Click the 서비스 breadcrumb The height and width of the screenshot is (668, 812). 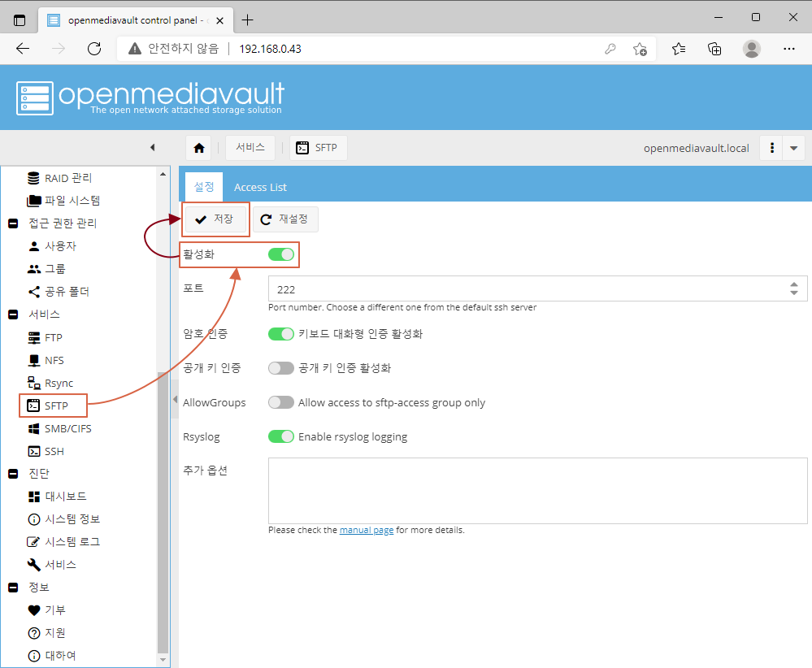pyautogui.click(x=250, y=148)
